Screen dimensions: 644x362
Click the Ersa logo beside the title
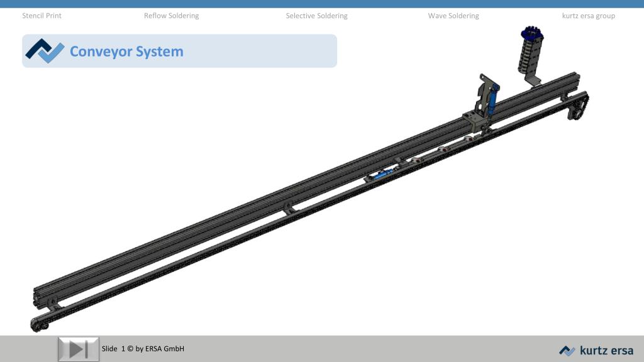click(x=45, y=51)
